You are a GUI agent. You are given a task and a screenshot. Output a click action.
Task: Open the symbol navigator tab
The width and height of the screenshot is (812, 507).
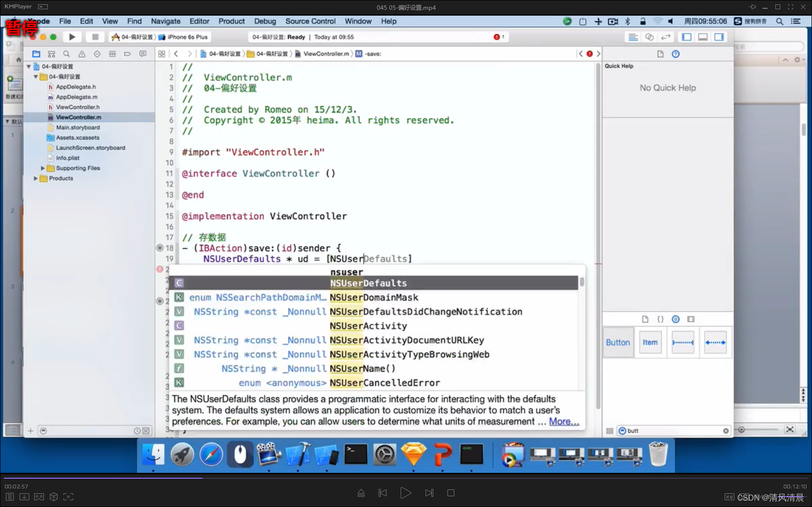[x=51, y=54]
